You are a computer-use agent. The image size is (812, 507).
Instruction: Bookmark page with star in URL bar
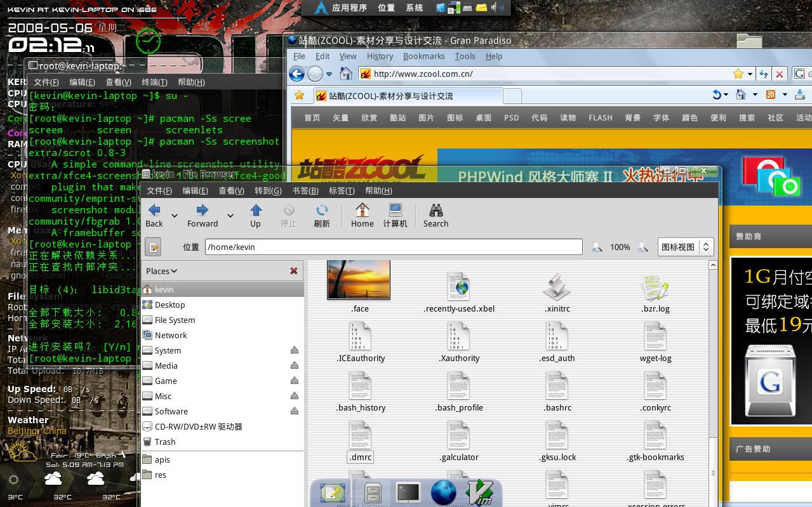coord(738,74)
